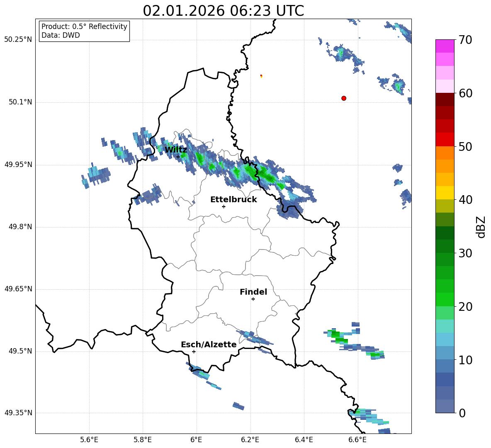
Task: Pick the bright red 50 dBZ colorbar swatch
Action: point(445,140)
